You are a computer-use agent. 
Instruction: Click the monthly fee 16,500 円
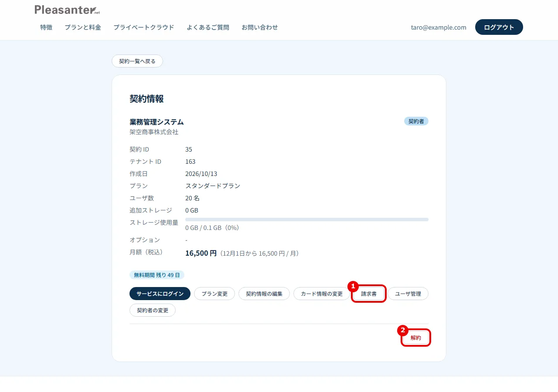201,253
